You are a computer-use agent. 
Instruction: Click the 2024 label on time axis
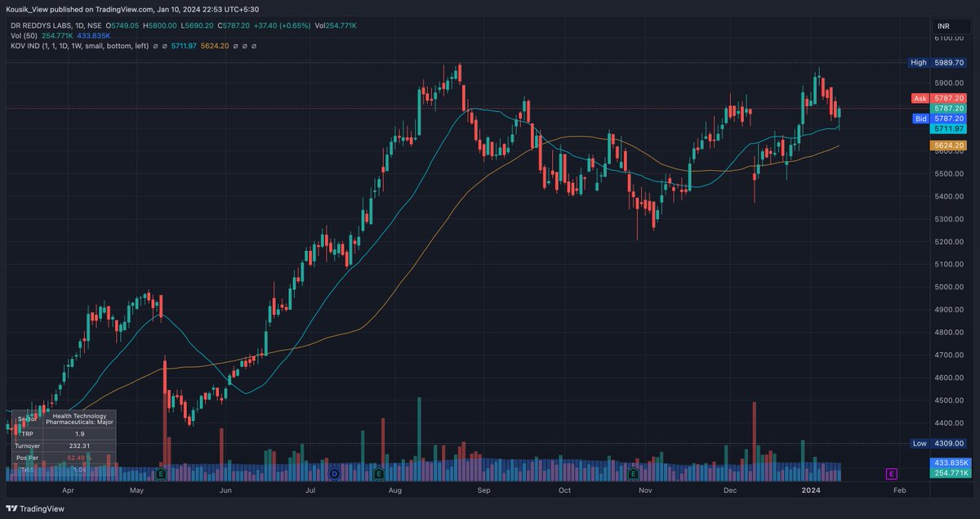point(810,490)
